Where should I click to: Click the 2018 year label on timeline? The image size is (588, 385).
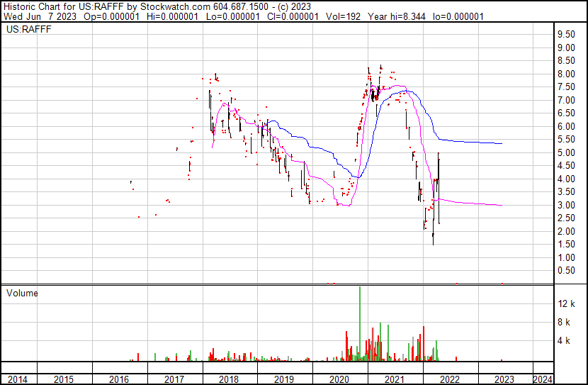(229, 379)
